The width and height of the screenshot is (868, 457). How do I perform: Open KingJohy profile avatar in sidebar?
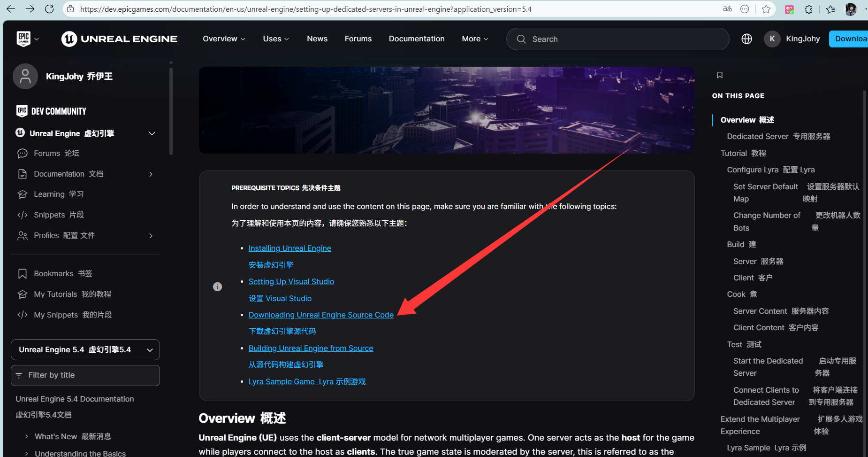(25, 76)
